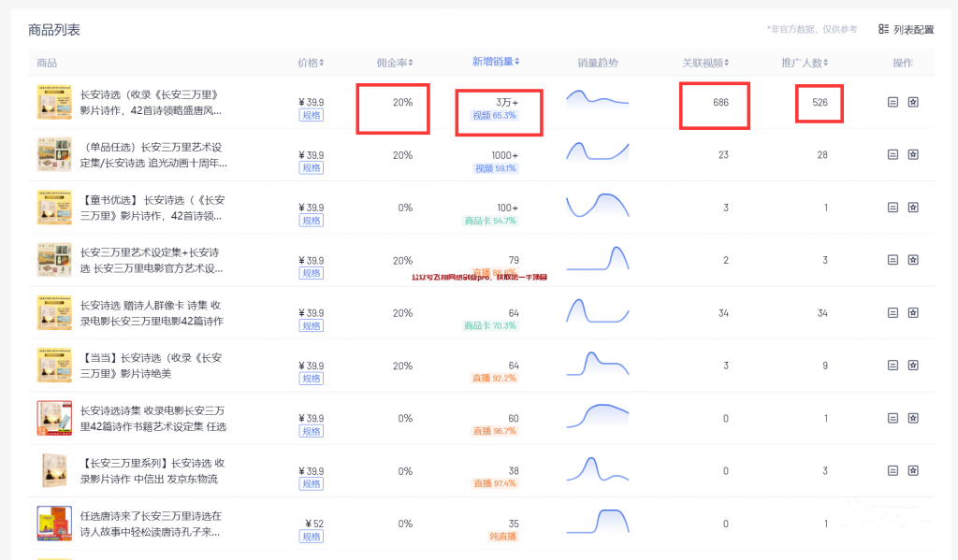Click the memo icon in 【长安三万里系列】 row

[892, 468]
